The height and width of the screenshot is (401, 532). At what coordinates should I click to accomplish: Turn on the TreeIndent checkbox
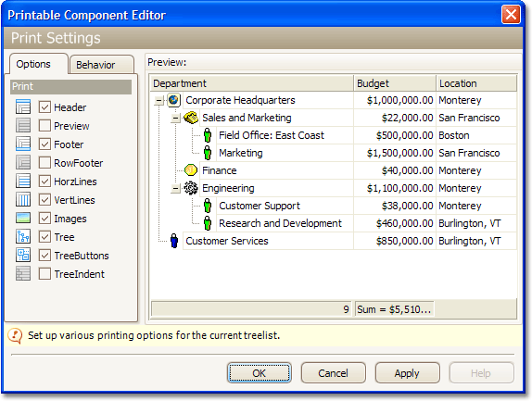[x=44, y=273]
